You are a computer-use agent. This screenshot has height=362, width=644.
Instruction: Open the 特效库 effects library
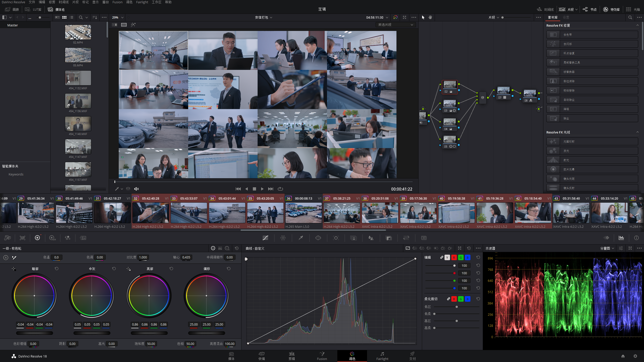[611, 9]
